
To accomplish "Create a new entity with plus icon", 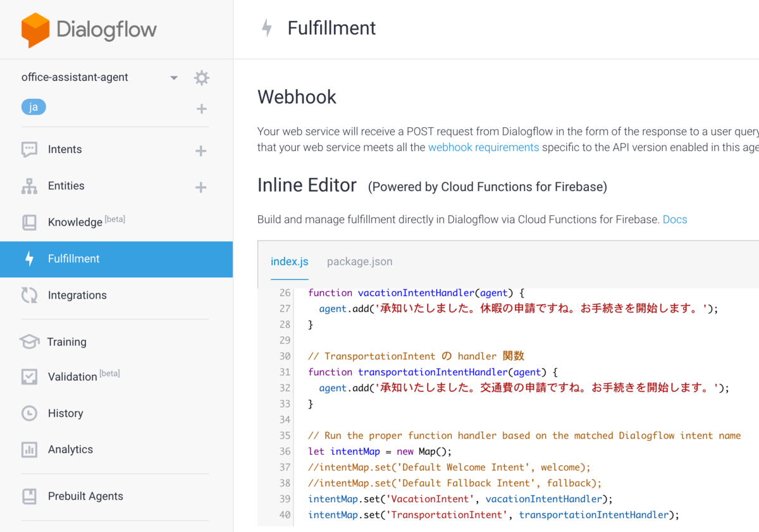I will pos(201,187).
